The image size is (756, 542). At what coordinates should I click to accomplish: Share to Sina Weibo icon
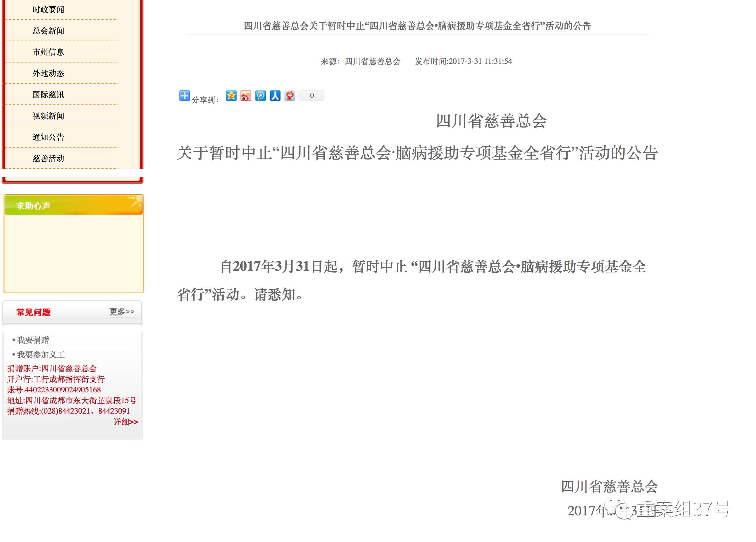(x=246, y=96)
